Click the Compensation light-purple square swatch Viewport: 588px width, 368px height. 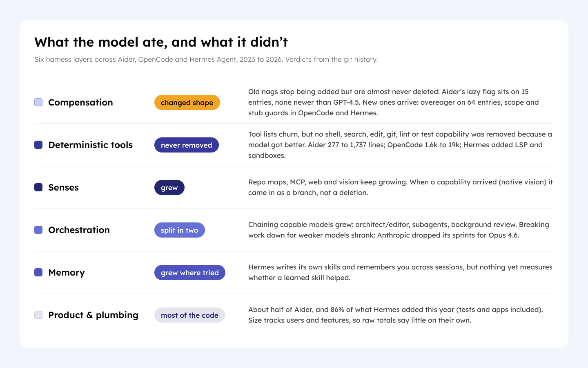38,102
